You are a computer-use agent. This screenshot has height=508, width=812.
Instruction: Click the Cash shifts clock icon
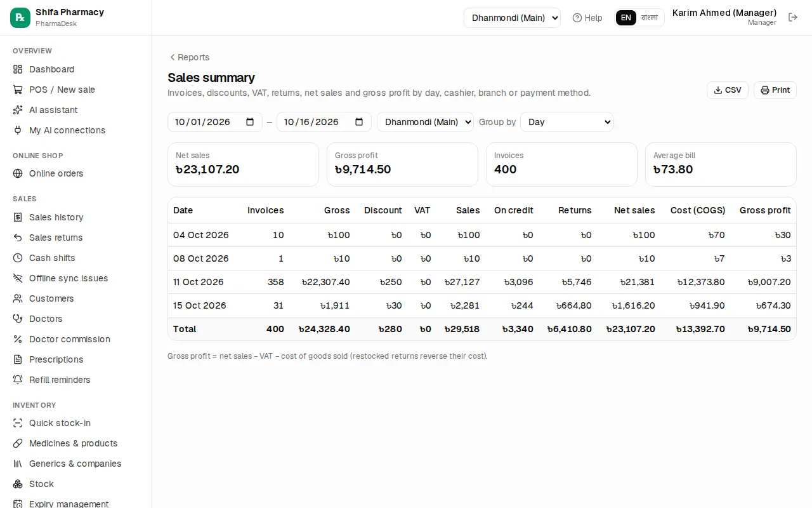(x=18, y=258)
